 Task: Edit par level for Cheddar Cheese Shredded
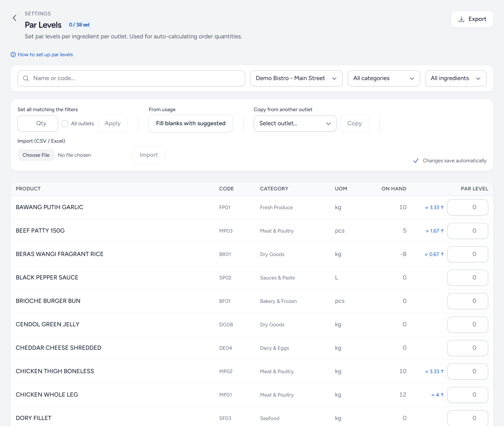[x=468, y=348]
